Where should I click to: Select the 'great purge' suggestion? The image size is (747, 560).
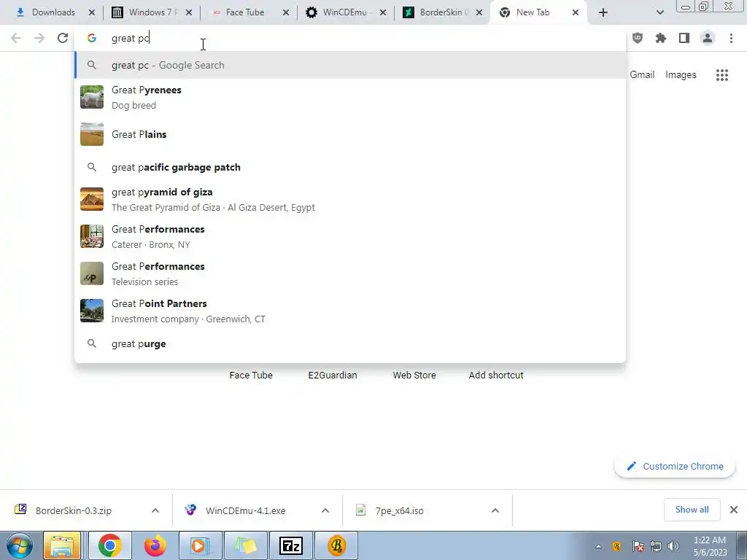(x=350, y=344)
